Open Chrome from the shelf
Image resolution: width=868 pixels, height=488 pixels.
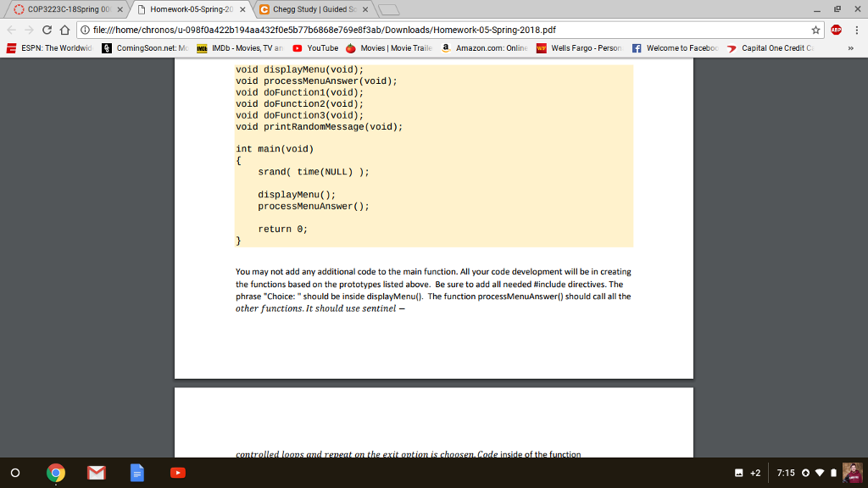coord(55,473)
